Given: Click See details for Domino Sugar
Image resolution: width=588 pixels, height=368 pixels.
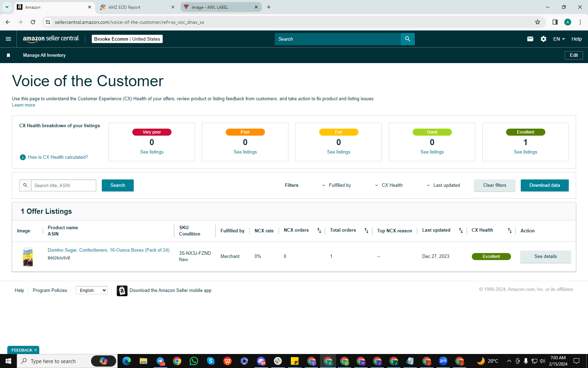Looking at the screenshot, I should pyautogui.click(x=545, y=257).
